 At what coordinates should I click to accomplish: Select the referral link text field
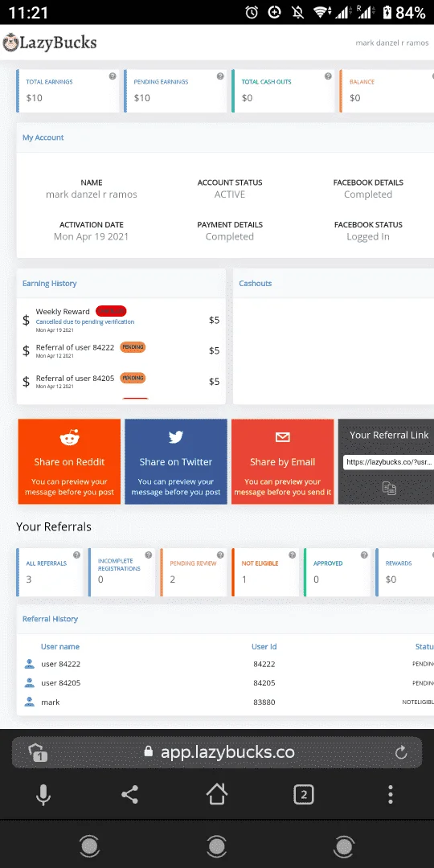pyautogui.click(x=389, y=461)
